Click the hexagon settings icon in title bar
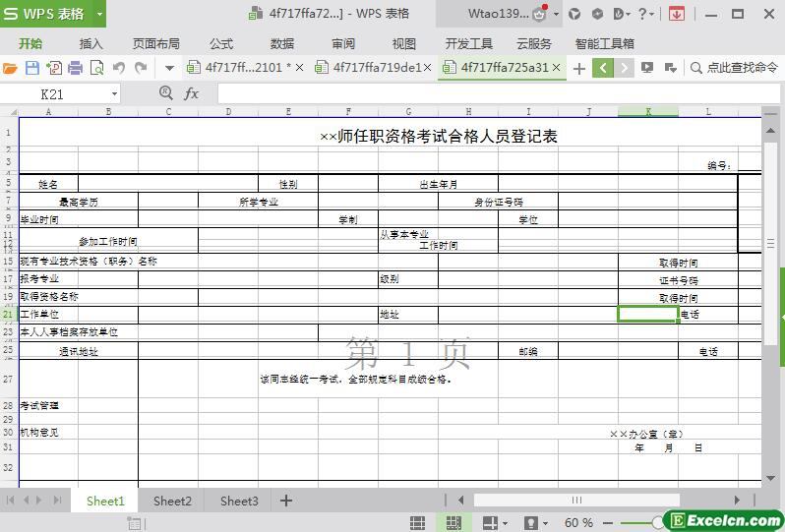The width and height of the screenshot is (785, 532). click(x=597, y=14)
